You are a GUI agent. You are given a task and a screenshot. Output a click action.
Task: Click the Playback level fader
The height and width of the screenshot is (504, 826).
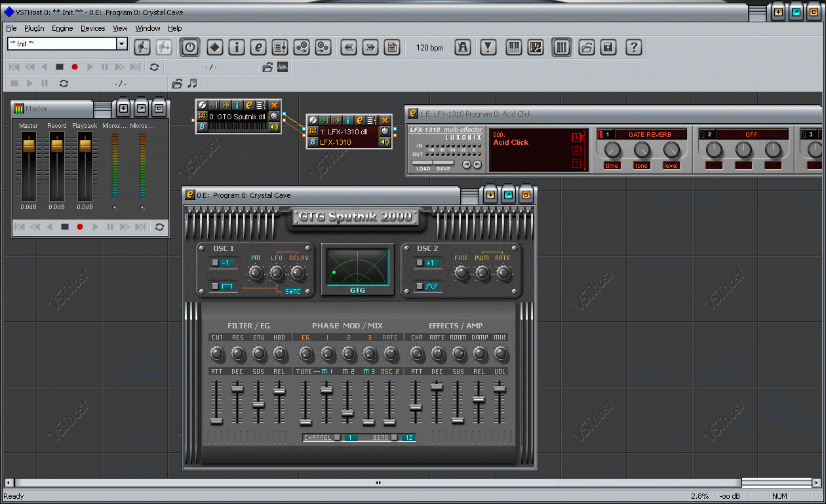click(x=85, y=145)
